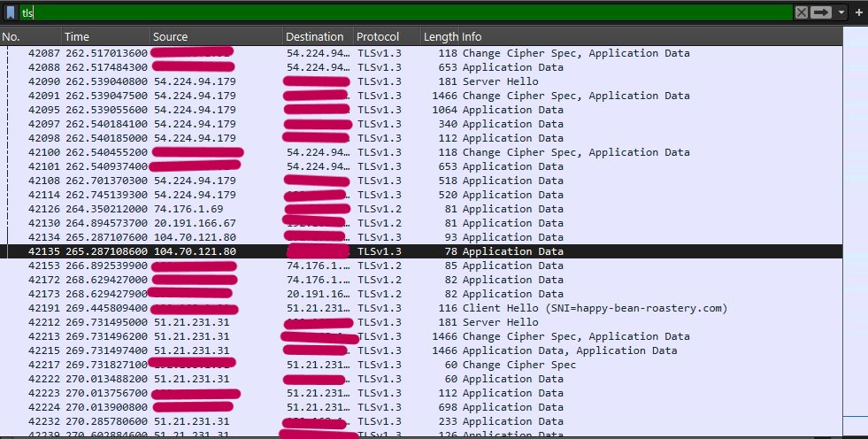Select packet 42091 with length 1466
The height and width of the screenshot is (439, 868).
pos(421,96)
